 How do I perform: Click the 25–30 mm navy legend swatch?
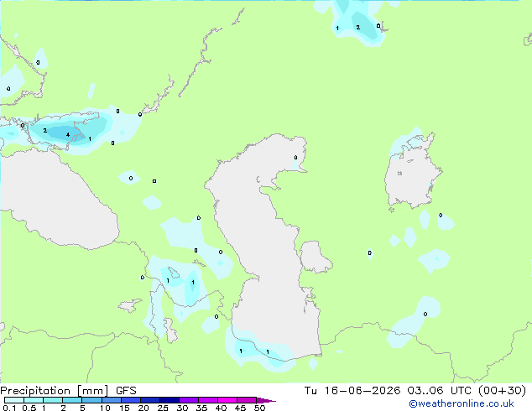coord(170,400)
